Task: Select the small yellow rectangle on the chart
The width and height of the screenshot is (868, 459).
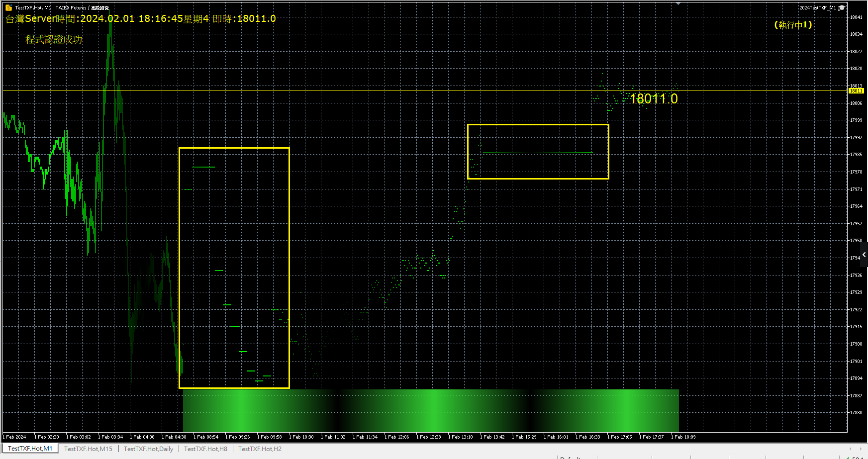Action: pos(538,125)
